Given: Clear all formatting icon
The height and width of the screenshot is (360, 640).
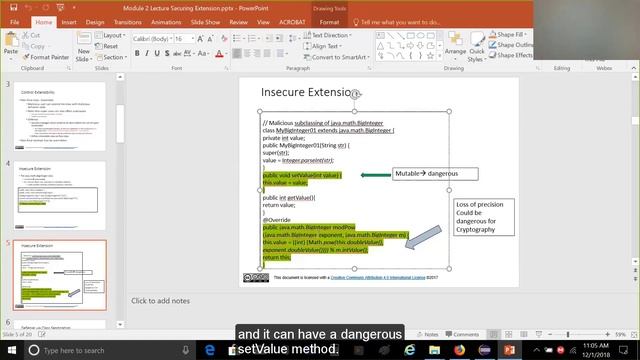Looking at the screenshot, I should coord(224,39).
